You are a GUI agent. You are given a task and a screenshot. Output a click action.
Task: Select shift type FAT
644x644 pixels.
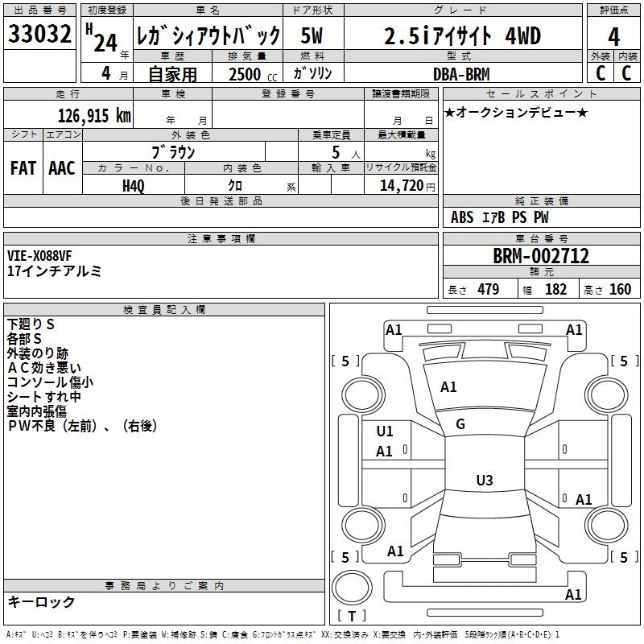pos(23,168)
